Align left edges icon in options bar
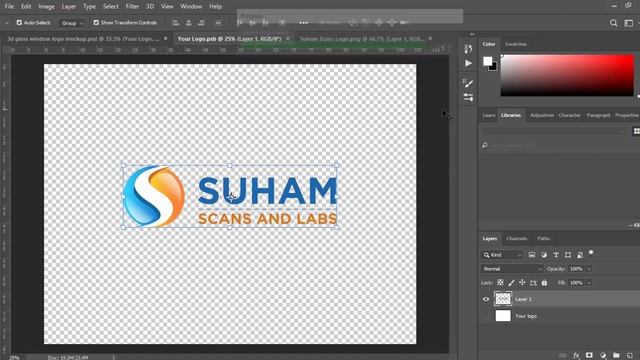 [x=176, y=23]
